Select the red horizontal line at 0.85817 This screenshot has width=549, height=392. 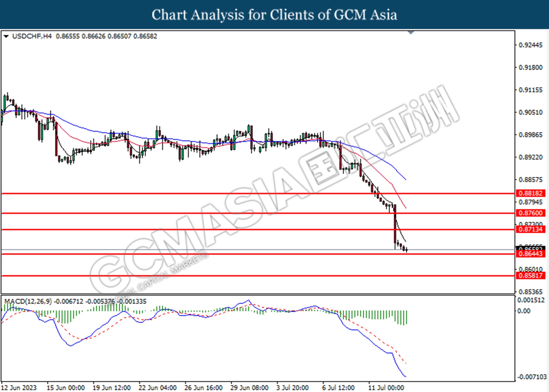coord(258,276)
